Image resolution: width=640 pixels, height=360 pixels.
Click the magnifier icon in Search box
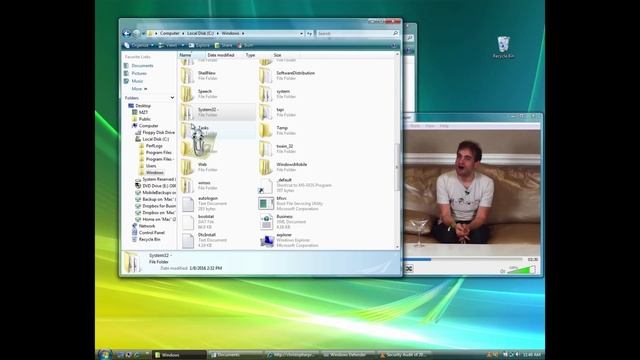click(x=396, y=33)
